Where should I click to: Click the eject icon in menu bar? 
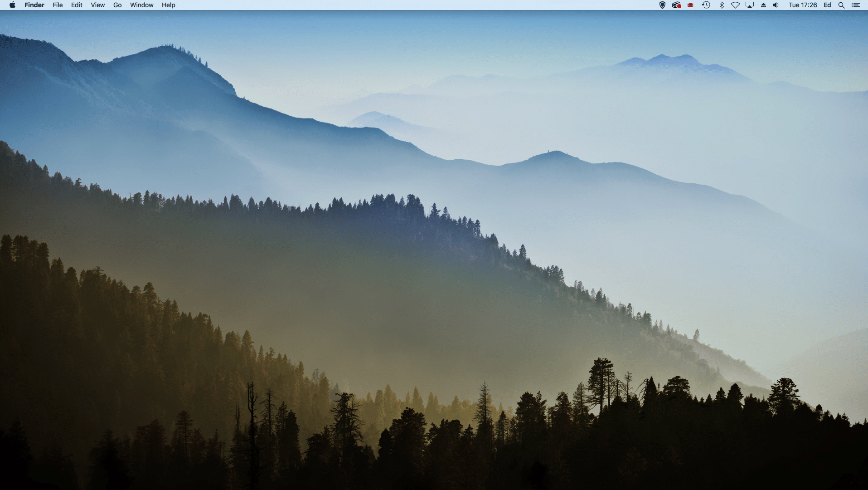(763, 5)
